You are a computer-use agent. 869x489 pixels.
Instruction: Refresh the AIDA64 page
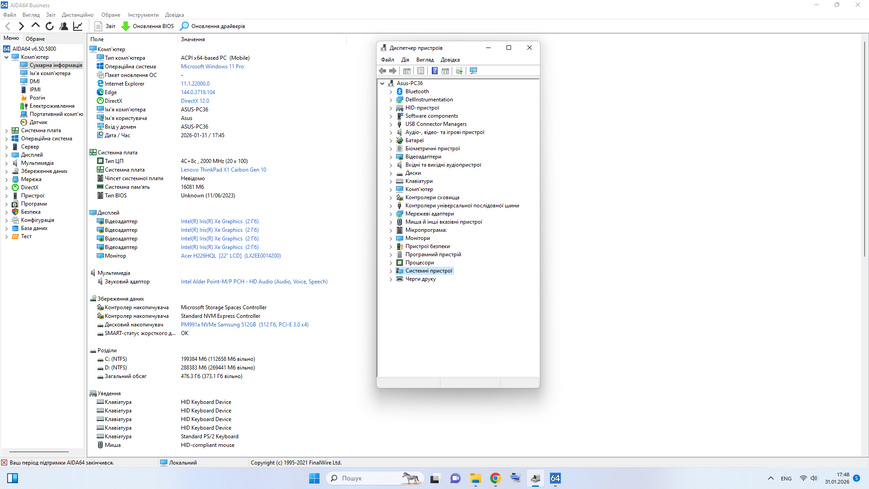(x=49, y=26)
